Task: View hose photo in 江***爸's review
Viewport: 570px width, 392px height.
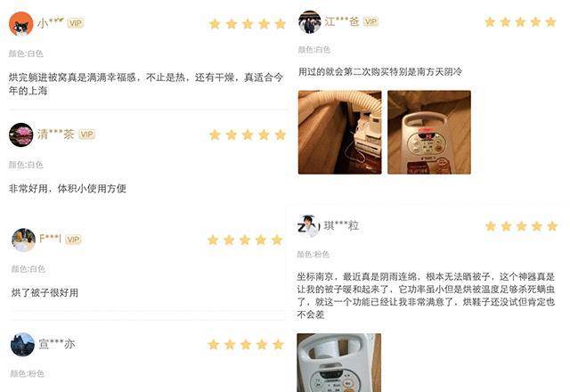Action: click(340, 133)
